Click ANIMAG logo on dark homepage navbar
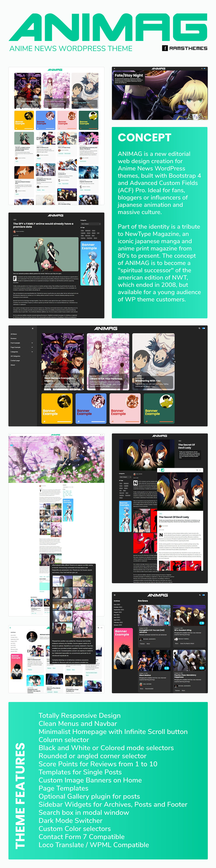 (106, 328)
